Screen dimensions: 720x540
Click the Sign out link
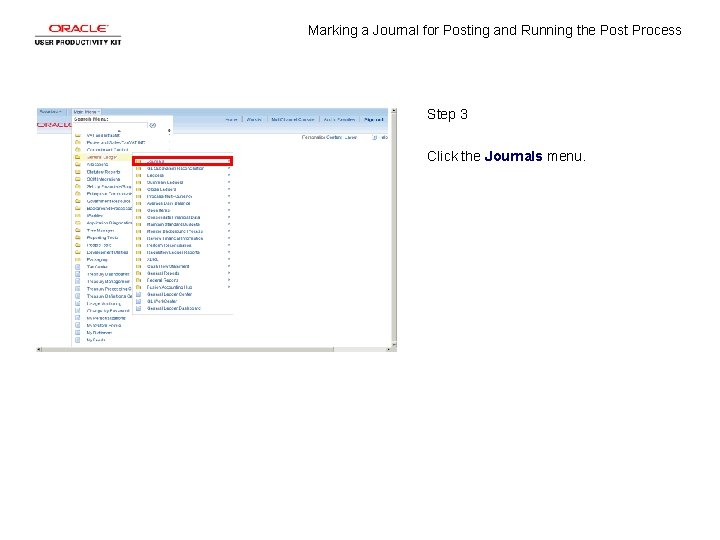pos(373,119)
